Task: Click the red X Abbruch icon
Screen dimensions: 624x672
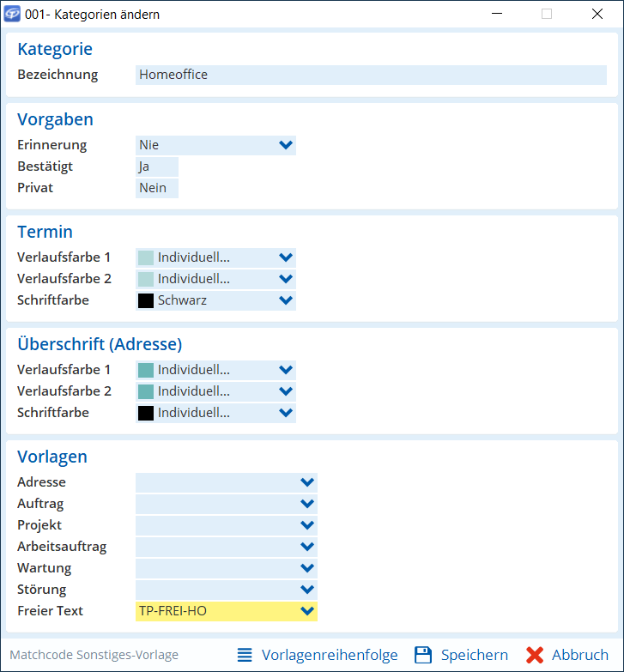Action: 535,655
